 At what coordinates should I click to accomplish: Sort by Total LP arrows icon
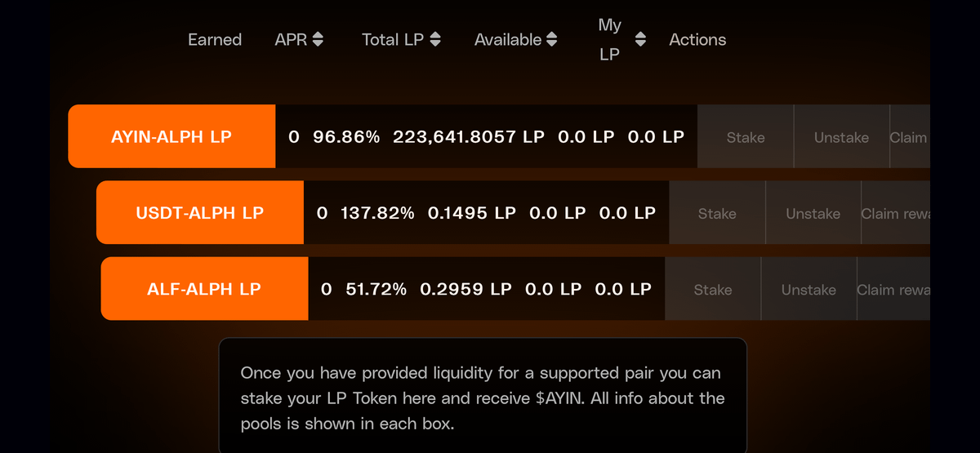coord(435,39)
